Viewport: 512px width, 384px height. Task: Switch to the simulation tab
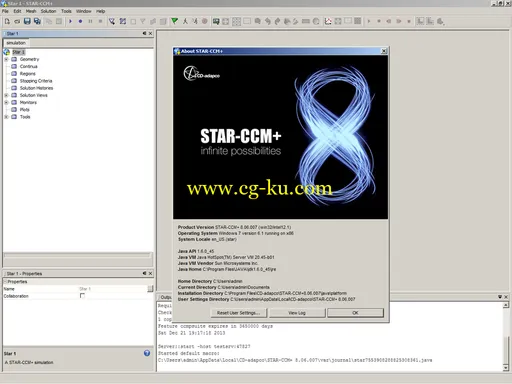coord(16,43)
